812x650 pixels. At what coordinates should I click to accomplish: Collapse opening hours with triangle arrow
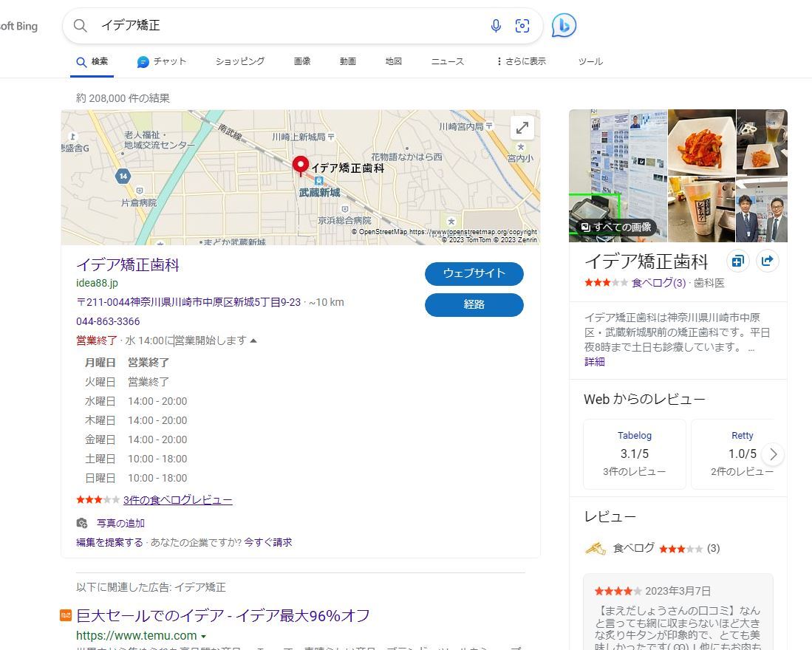tap(253, 341)
